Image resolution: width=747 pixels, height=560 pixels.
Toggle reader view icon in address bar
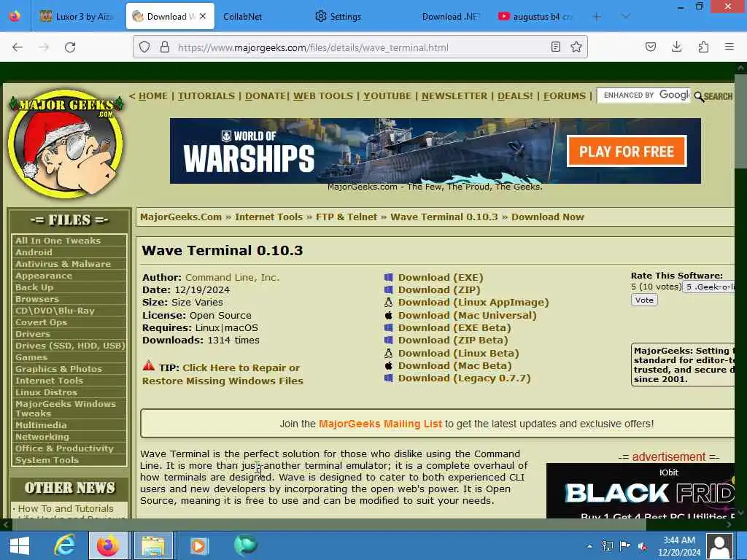point(555,47)
